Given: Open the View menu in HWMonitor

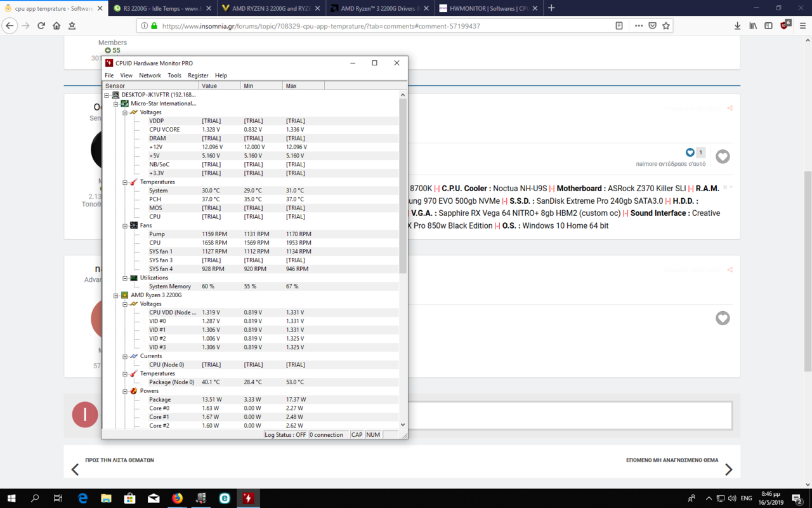Looking at the screenshot, I should (126, 75).
